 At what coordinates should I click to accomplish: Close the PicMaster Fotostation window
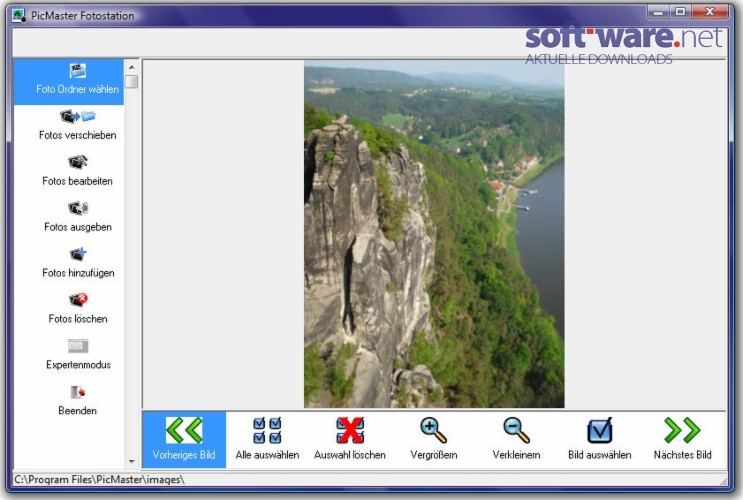pos(710,12)
